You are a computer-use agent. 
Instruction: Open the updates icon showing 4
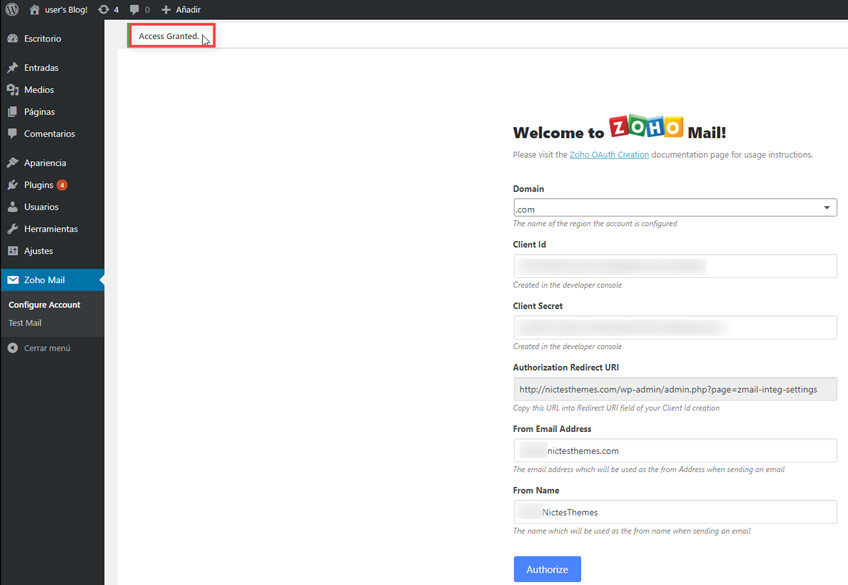click(103, 9)
